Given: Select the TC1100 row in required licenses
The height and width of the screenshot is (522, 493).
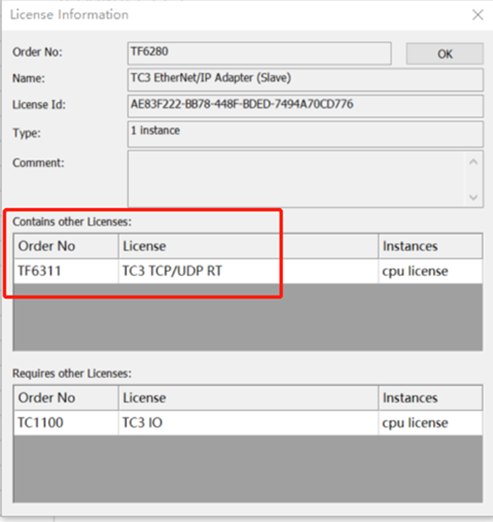Looking at the screenshot, I should pyautogui.click(x=248, y=423).
